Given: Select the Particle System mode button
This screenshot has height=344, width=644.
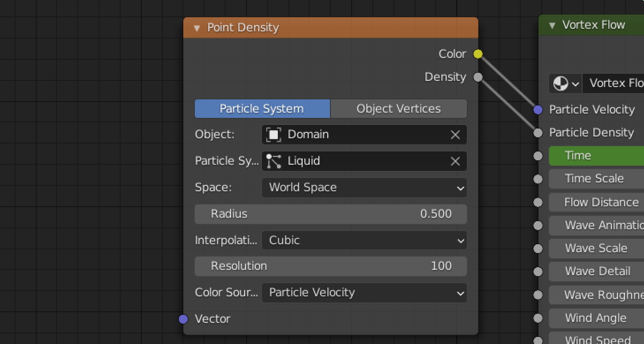Looking at the screenshot, I should [262, 109].
